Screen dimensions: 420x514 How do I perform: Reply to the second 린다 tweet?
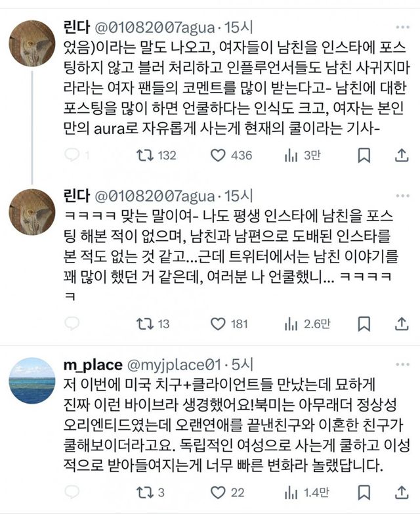point(73,324)
